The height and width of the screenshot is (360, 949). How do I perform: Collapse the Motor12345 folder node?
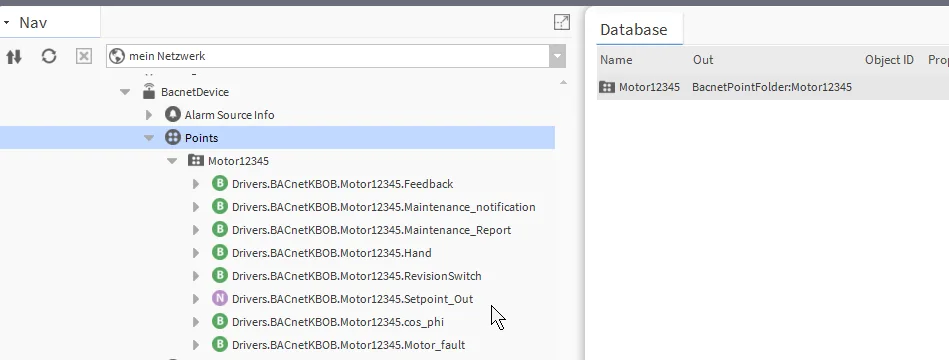(172, 161)
